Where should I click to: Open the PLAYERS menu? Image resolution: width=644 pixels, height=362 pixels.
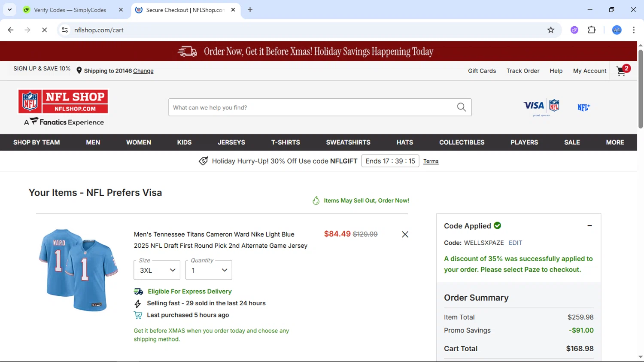coord(524,142)
